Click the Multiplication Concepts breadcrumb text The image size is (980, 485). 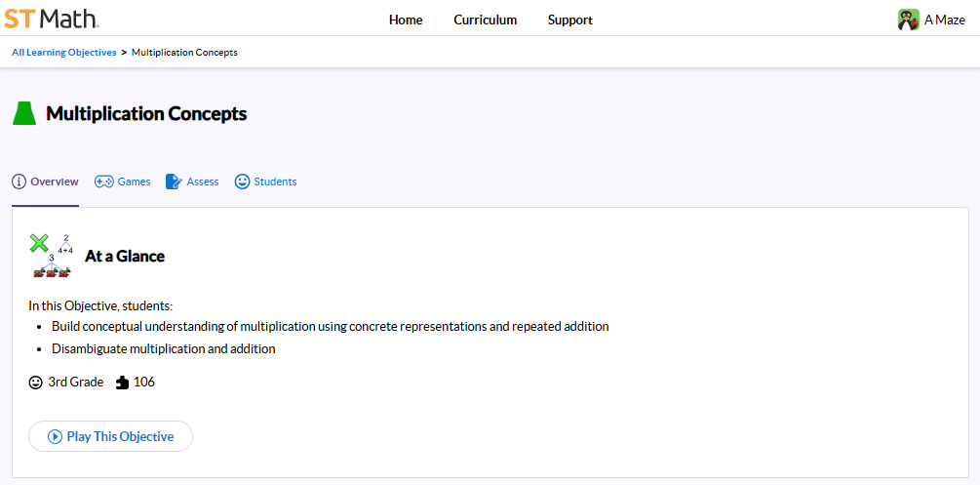pyautogui.click(x=184, y=53)
